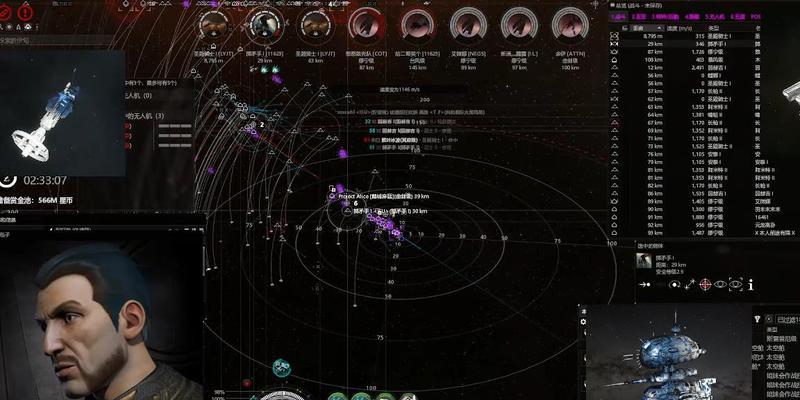Click the teal round icon above the HUD
This screenshot has height=400, width=800.
click(x=281, y=368)
